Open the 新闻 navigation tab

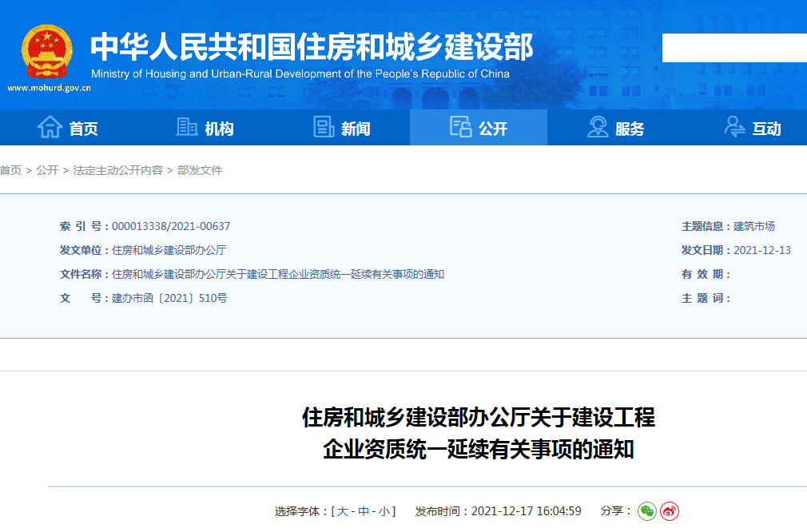click(342, 127)
